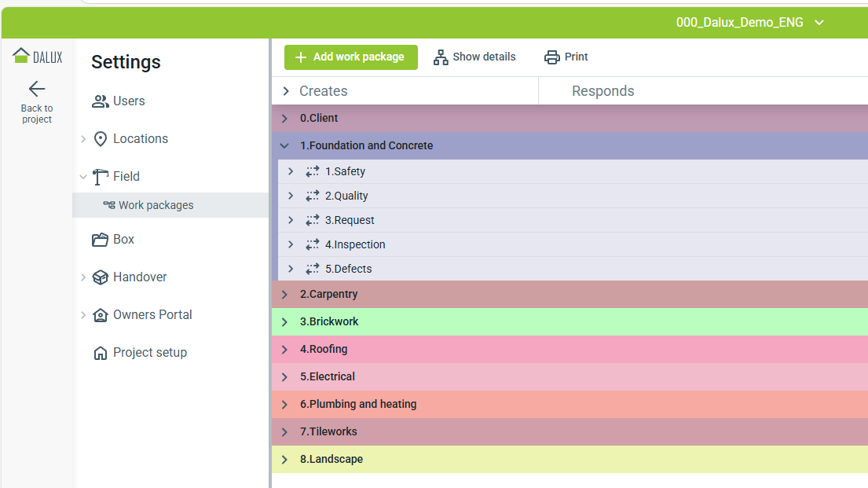Expand the 0.Client work package

click(285, 119)
